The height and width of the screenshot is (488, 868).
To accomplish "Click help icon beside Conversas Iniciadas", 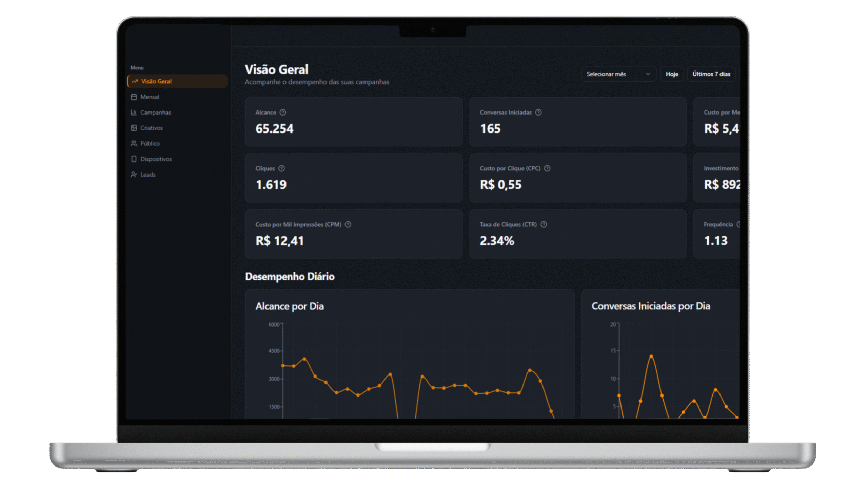I will [538, 112].
